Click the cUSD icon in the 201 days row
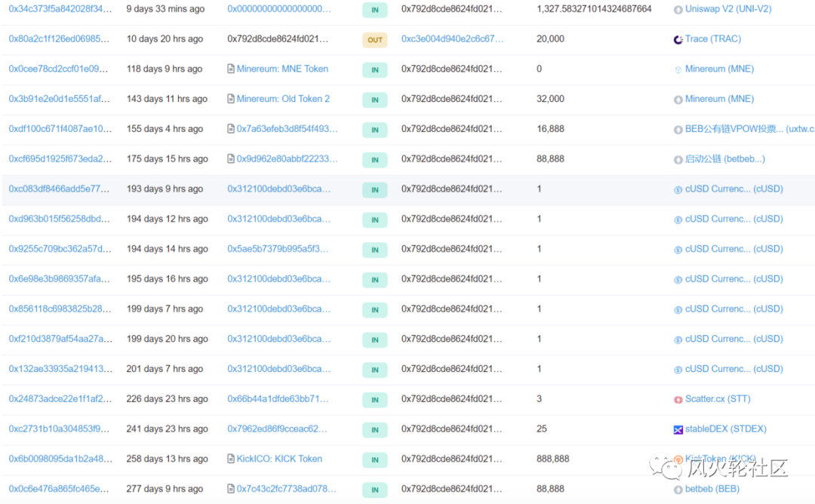Screen dimensions: 815x504 tap(678, 370)
